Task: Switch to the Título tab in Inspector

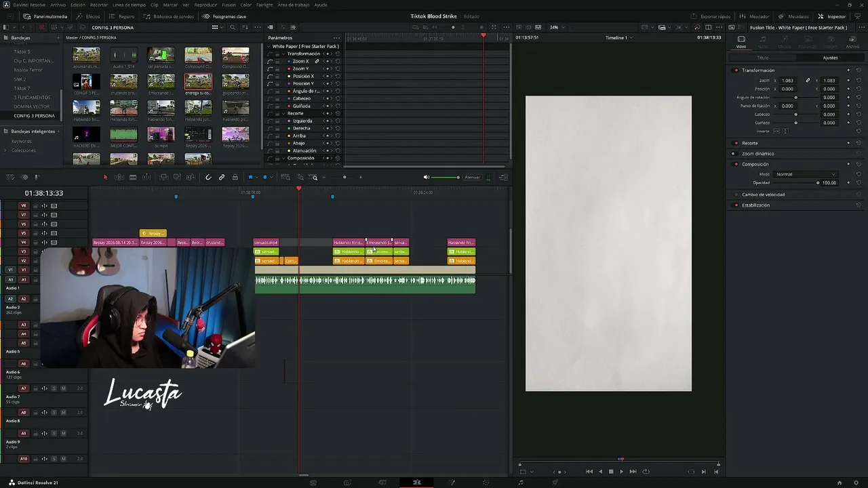Action: [763, 58]
